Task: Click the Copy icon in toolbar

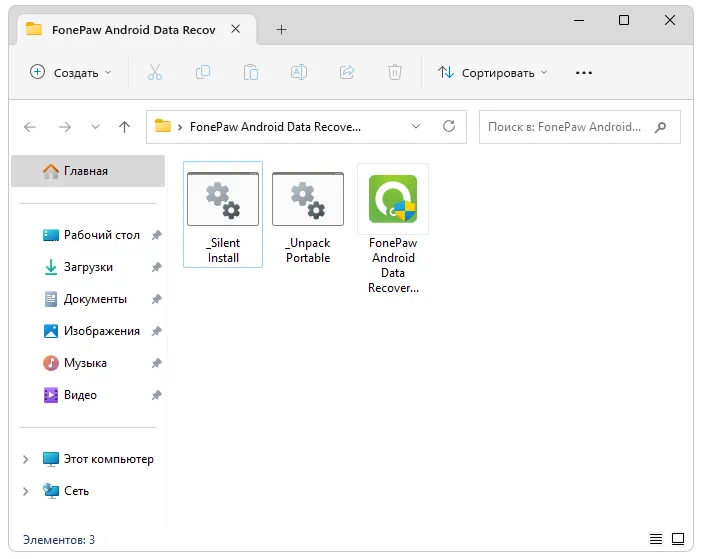Action: point(203,72)
